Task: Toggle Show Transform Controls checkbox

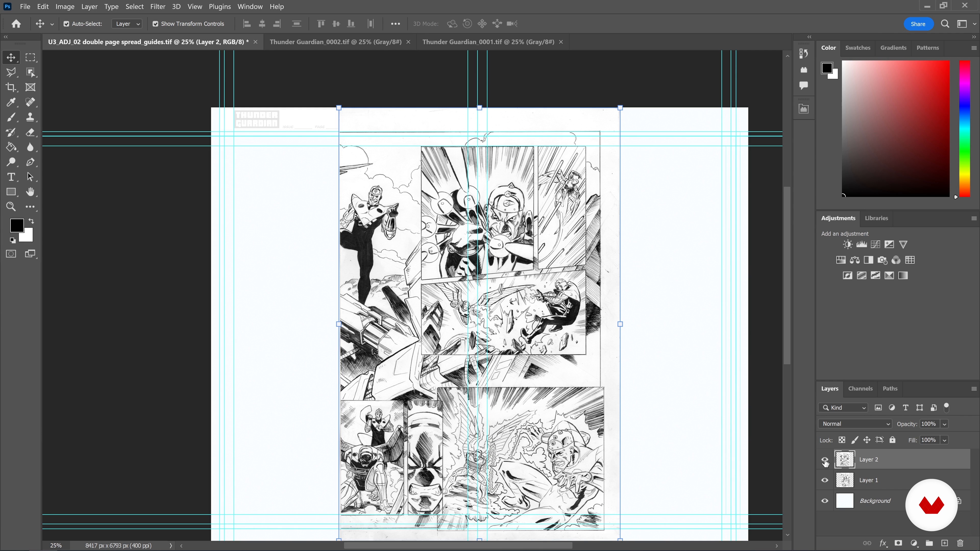Action: 155,23
